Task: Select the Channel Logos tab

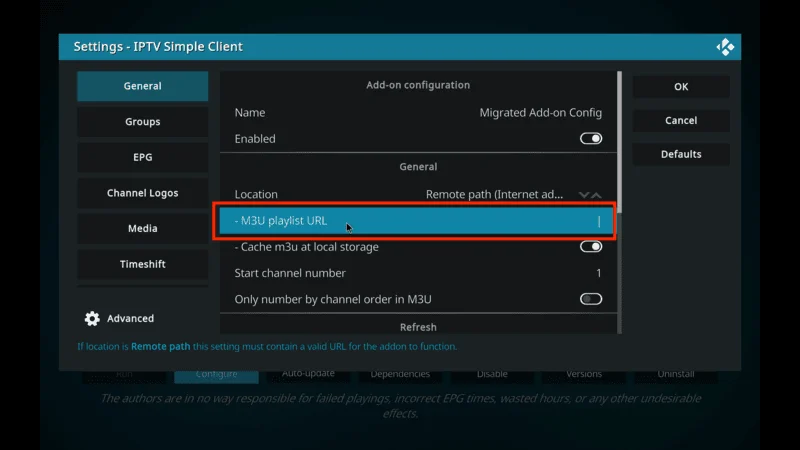Action: pos(142,193)
